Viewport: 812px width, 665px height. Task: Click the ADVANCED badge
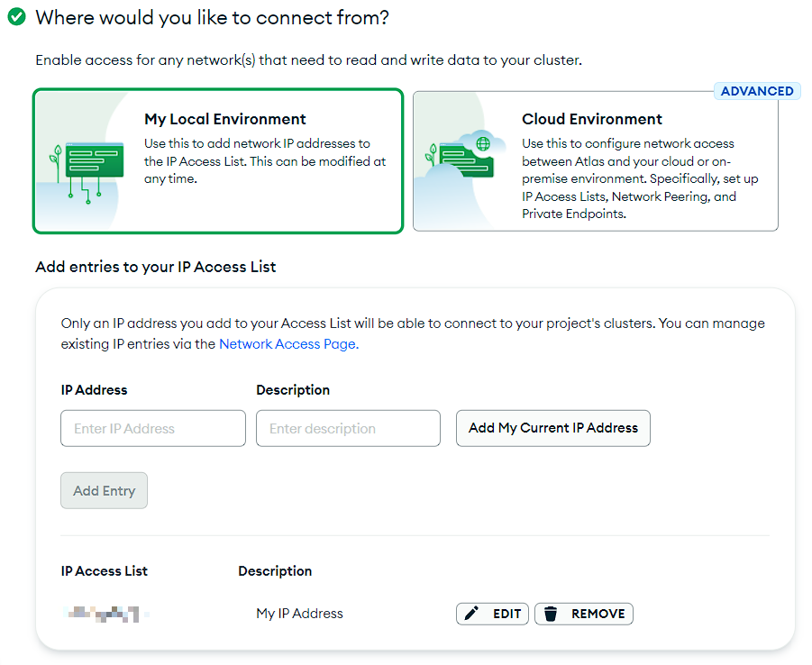(757, 90)
